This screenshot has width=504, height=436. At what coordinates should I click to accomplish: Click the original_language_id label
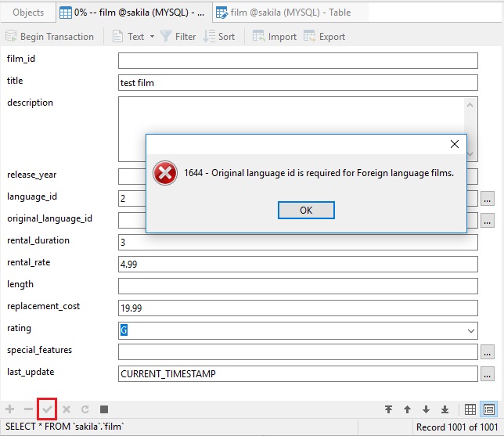[50, 218]
